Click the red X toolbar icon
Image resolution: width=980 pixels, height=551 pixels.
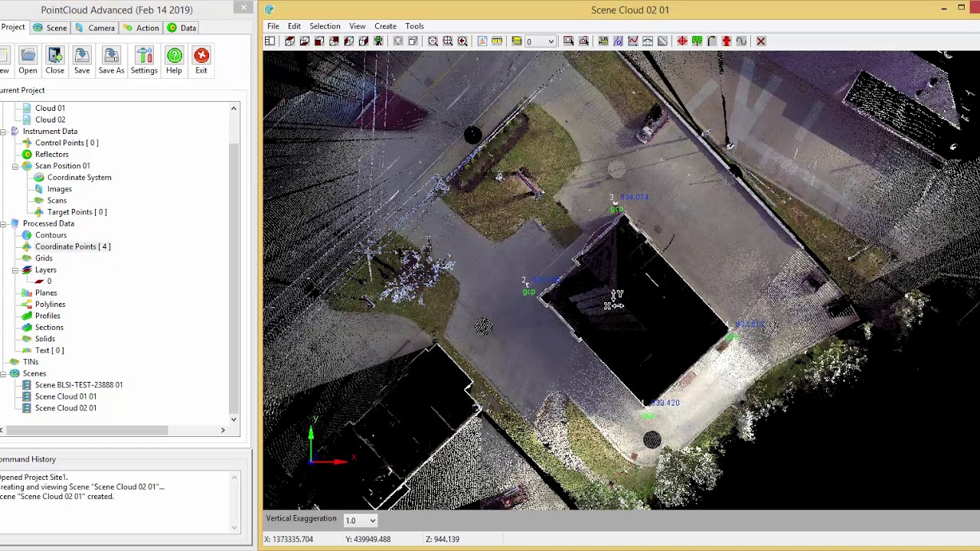pyautogui.click(x=761, y=41)
